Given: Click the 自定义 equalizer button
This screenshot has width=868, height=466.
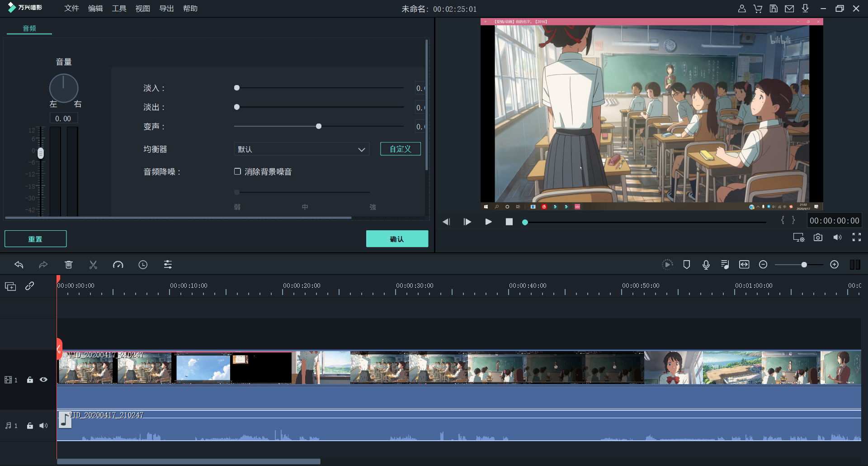Looking at the screenshot, I should click(400, 149).
